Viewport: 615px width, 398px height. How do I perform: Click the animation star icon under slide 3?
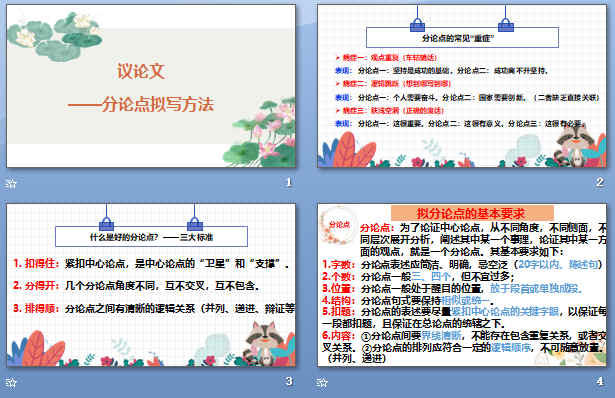11,382
